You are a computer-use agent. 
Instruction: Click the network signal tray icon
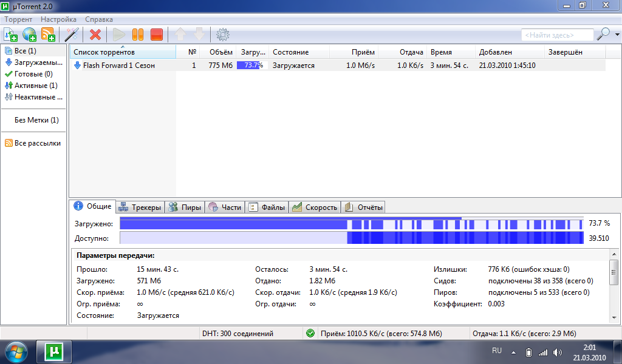click(x=542, y=352)
